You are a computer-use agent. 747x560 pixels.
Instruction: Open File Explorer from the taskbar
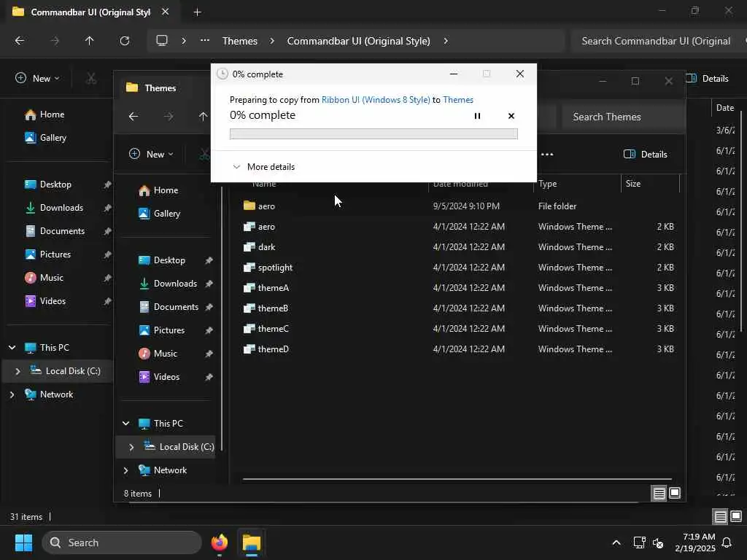[x=252, y=542]
